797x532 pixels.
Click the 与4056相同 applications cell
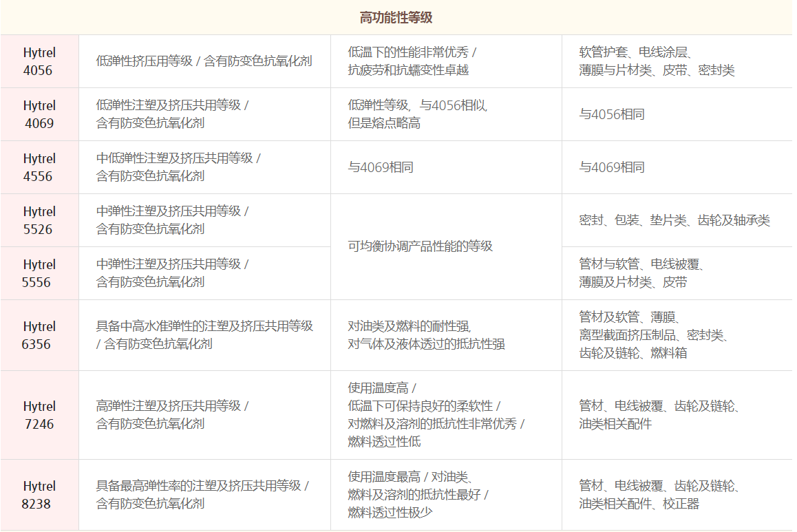(612, 114)
